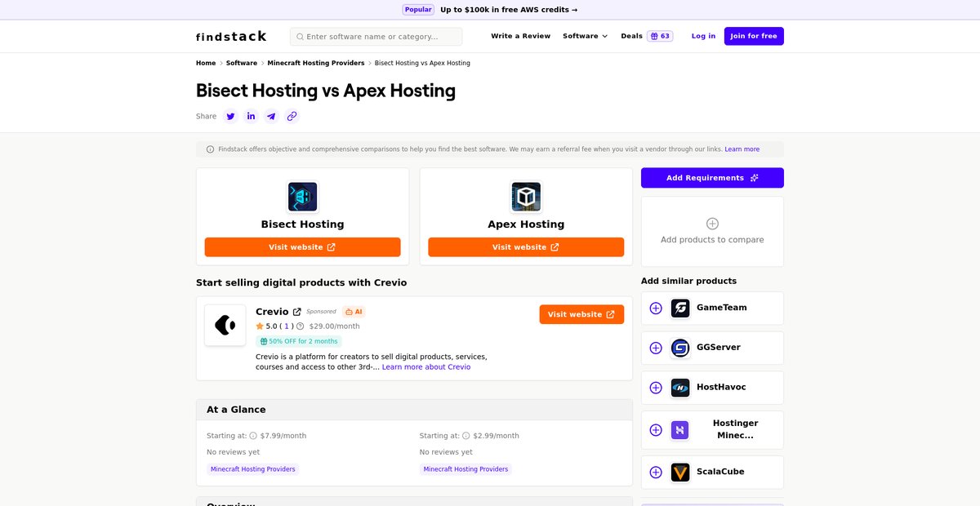Click the Apex Hosting logo
This screenshot has width=980, height=506.
[526, 197]
